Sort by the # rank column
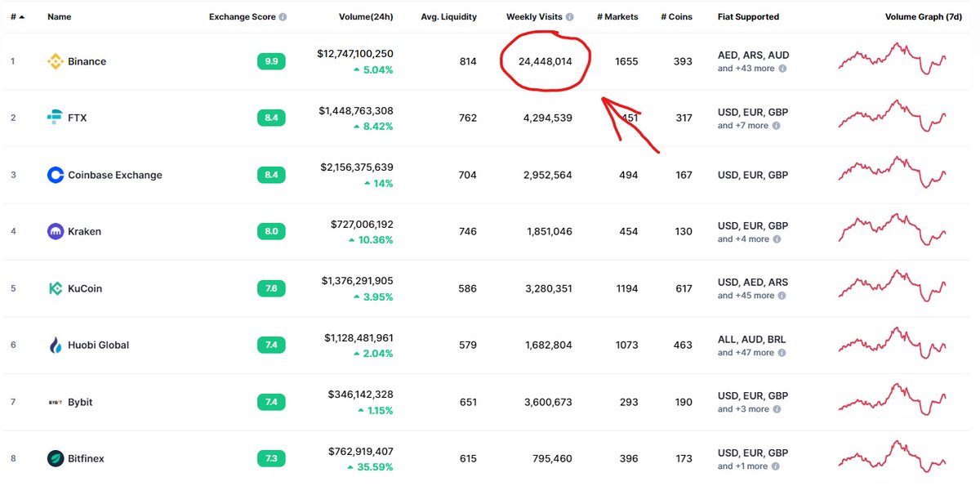 [x=16, y=16]
